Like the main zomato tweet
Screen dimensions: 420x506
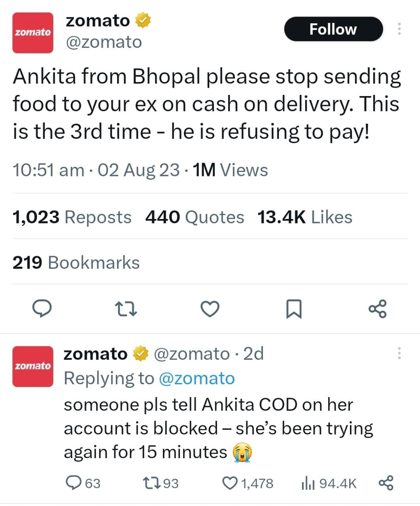[x=210, y=310]
